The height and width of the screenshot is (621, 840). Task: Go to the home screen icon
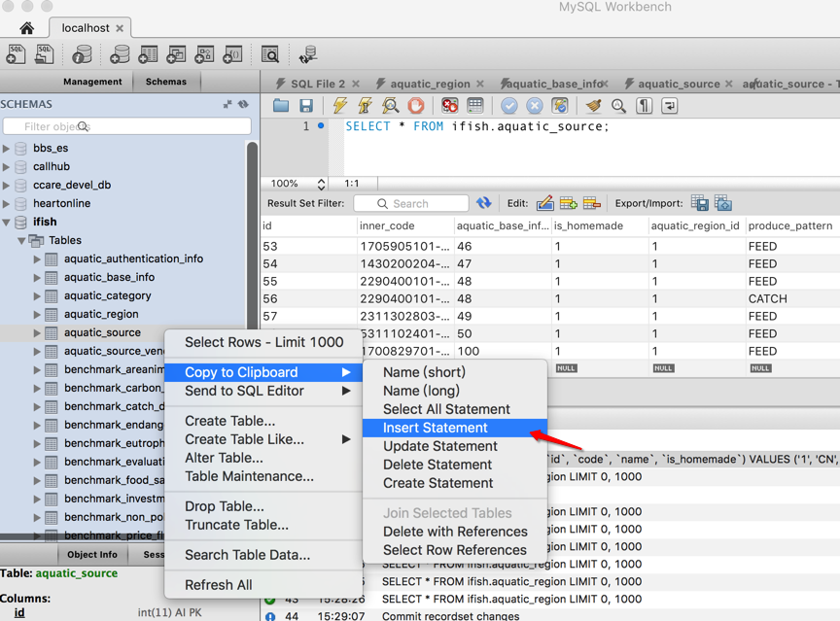(27, 28)
